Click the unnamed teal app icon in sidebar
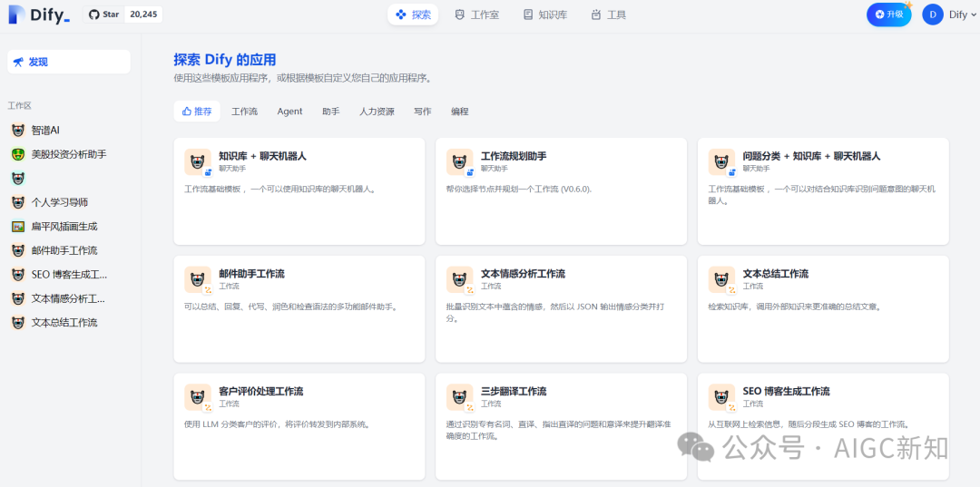 [x=18, y=179]
